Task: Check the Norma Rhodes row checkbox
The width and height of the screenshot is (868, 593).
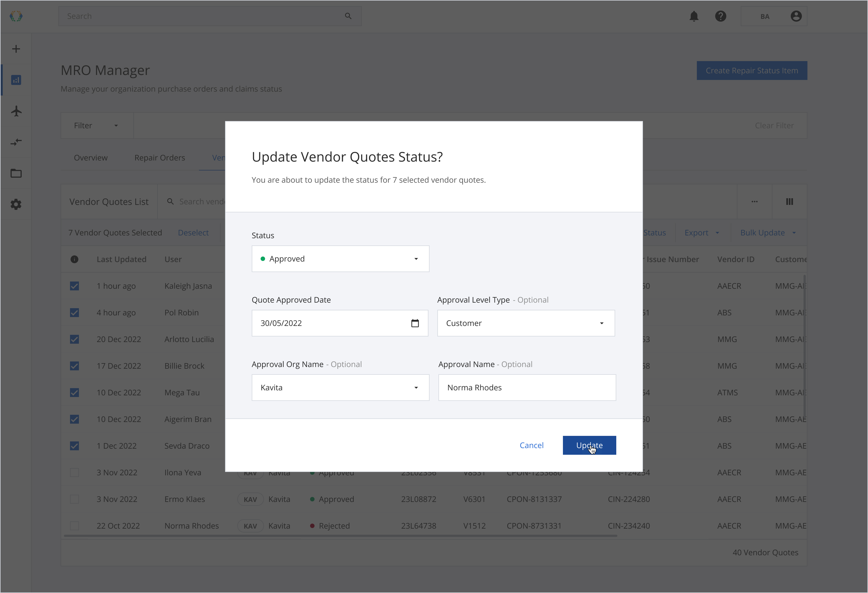Action: (74, 526)
